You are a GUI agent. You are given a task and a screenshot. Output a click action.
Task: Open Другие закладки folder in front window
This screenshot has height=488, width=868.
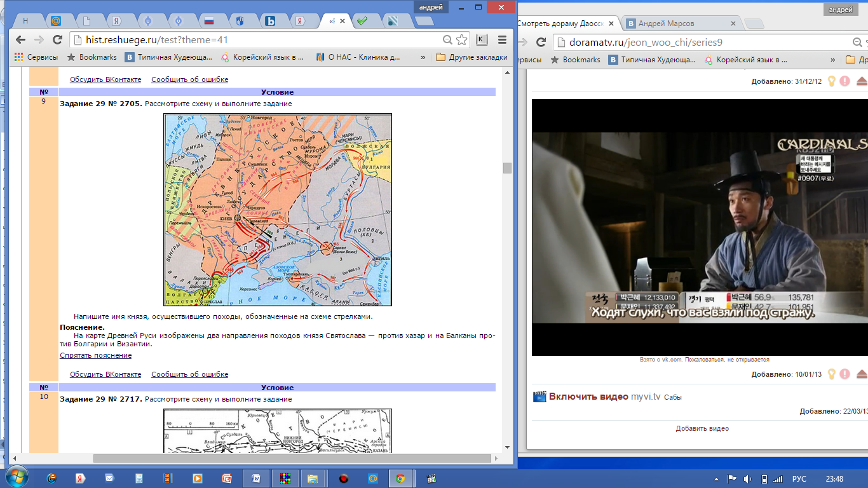(471, 57)
